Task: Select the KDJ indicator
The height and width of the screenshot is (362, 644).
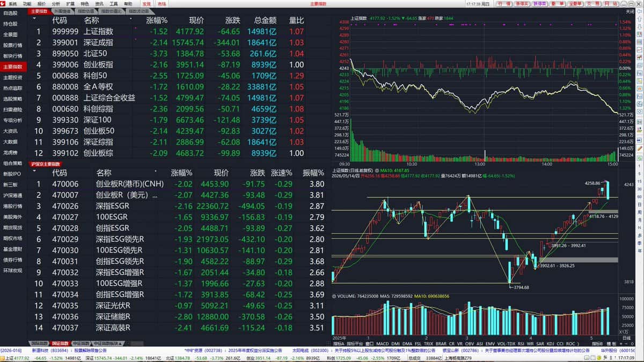Action: pos(550,343)
